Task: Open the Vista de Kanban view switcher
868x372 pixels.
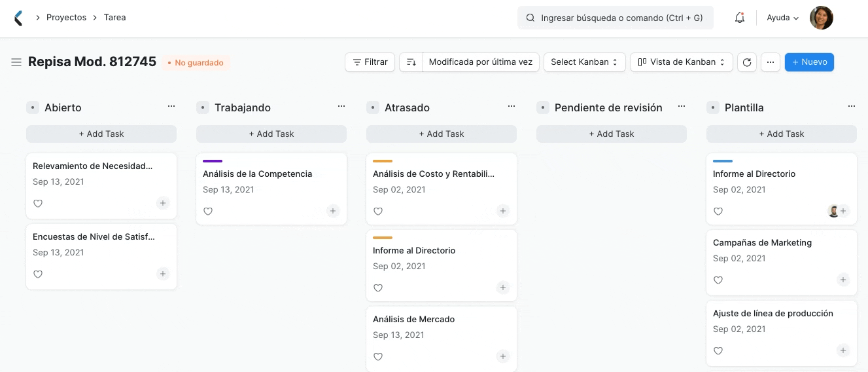Action: (681, 62)
